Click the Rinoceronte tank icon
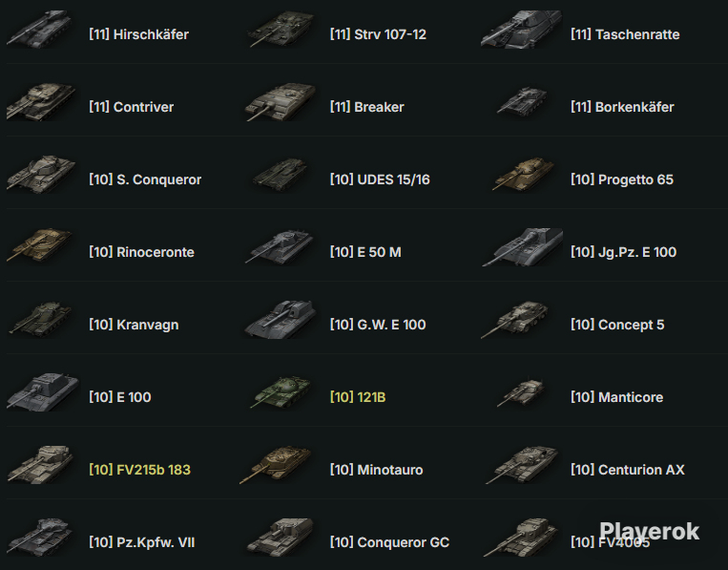Viewport: 728px width, 570px height. click(x=39, y=247)
